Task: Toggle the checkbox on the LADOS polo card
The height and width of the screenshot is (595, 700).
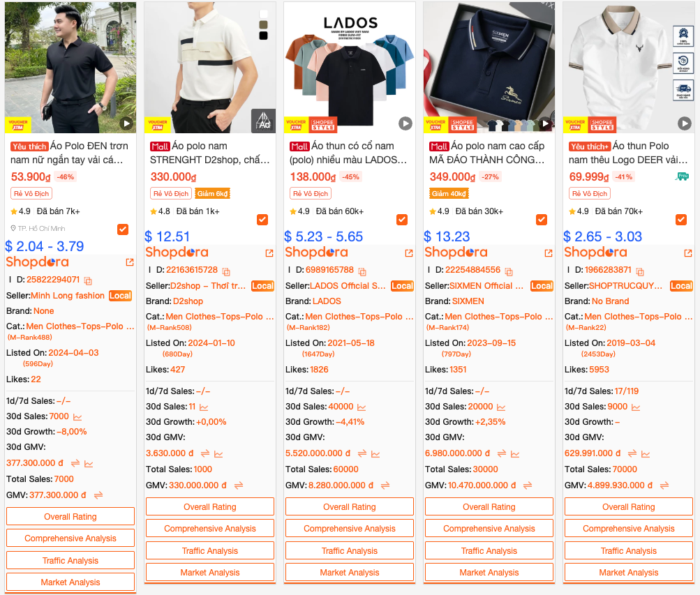Action: 402,220
